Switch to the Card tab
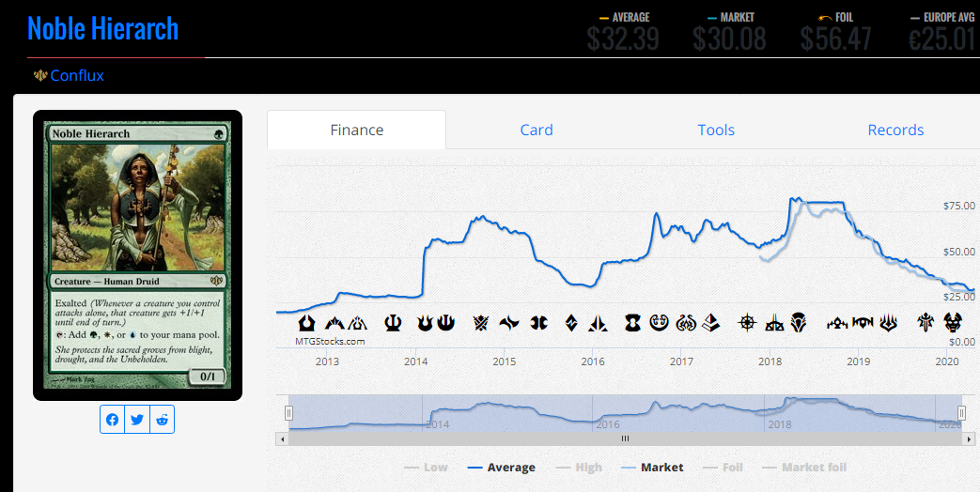The width and height of the screenshot is (980, 492). 537,130
